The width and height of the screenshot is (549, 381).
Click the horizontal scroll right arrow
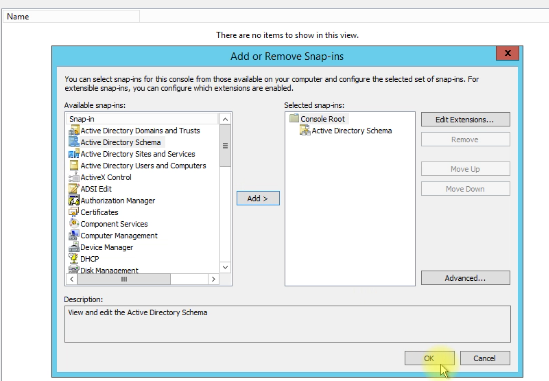pos(214,279)
